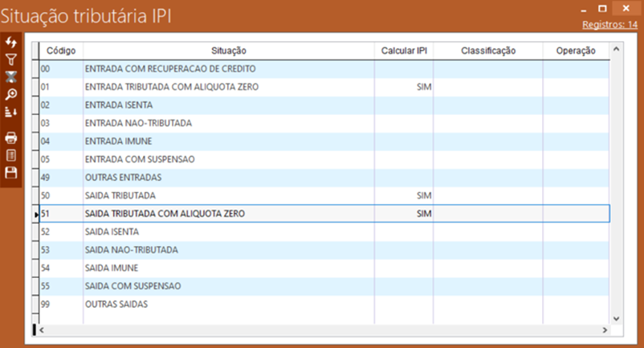Viewport: 644px width, 348px height.
Task: Click the Classificação column header
Action: point(488,51)
